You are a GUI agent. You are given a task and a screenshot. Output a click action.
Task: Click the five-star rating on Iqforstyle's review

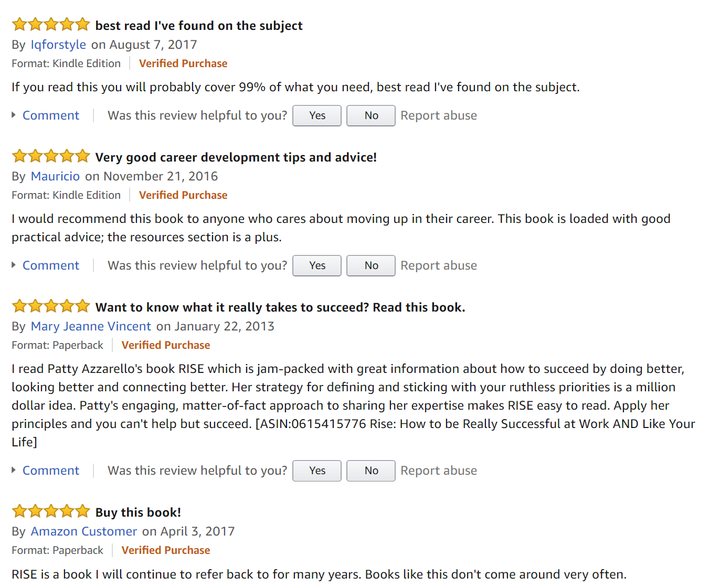[51, 25]
